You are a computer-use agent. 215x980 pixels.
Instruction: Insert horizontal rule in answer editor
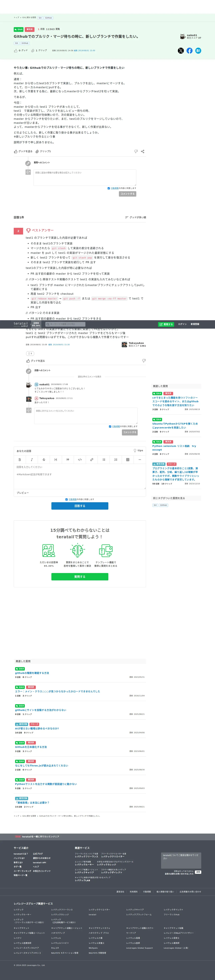tap(139, 460)
